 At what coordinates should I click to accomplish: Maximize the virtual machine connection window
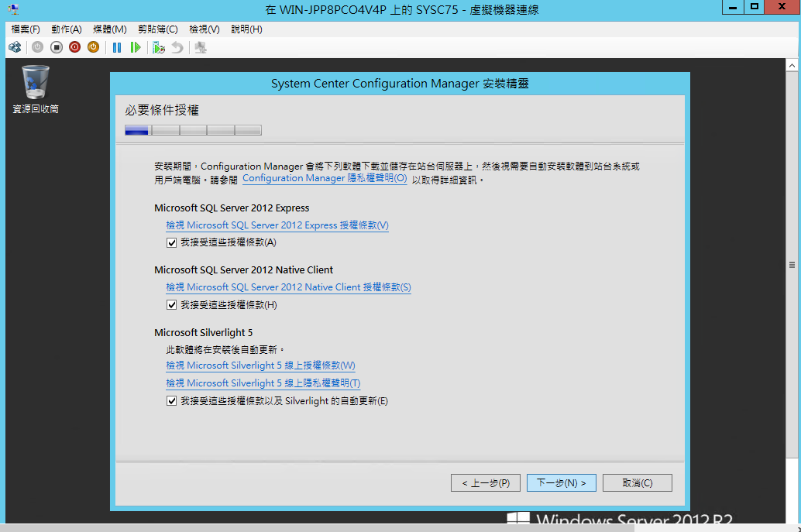754,7
